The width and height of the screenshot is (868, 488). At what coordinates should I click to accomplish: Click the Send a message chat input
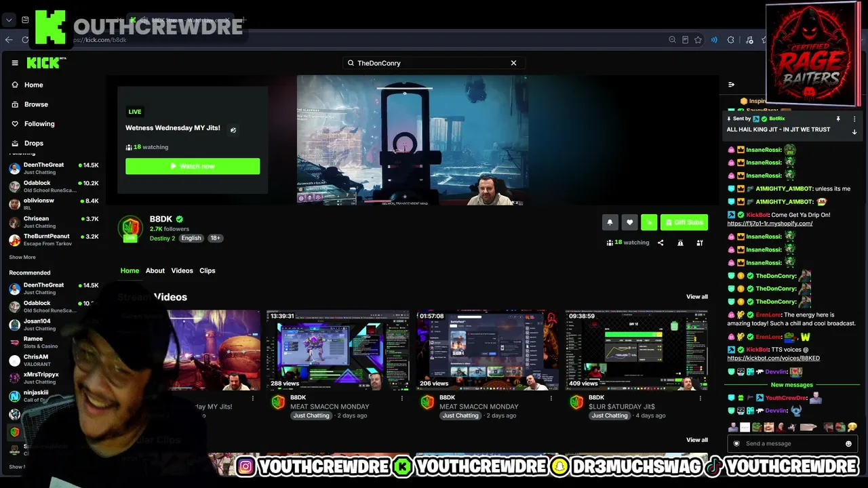click(x=792, y=444)
